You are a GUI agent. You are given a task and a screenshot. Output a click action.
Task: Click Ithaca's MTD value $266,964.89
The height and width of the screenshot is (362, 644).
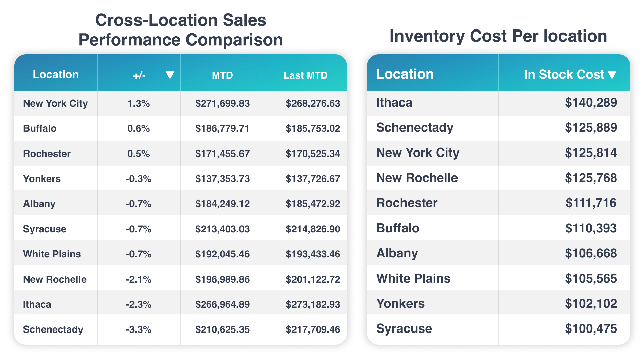[222, 304]
